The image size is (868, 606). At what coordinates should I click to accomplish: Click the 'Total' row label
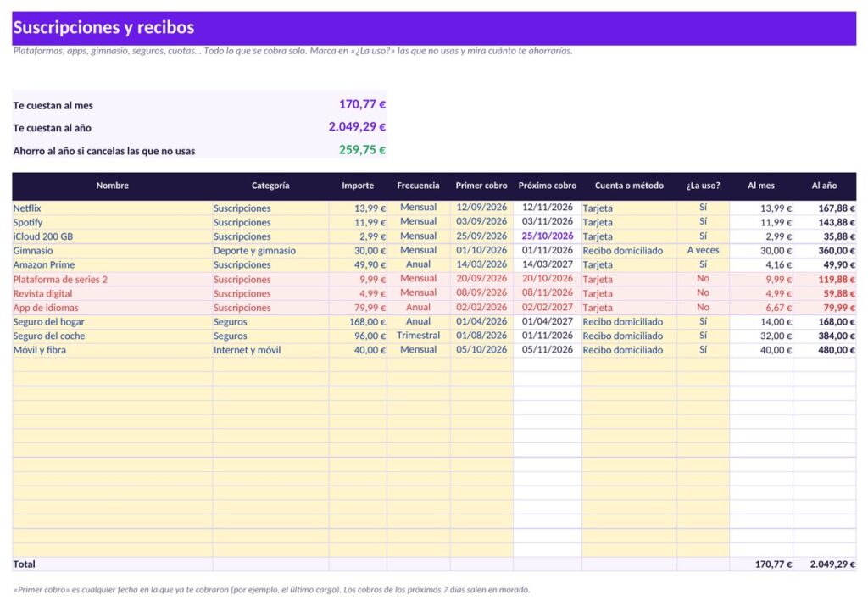point(25,564)
